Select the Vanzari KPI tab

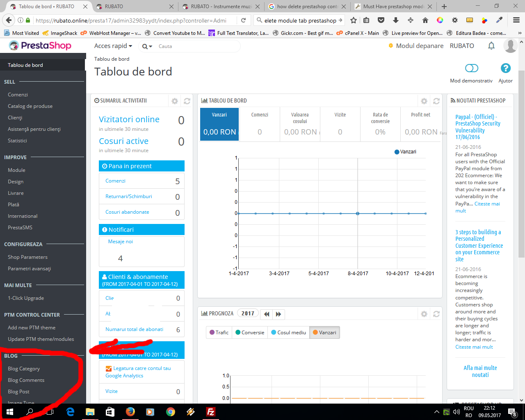point(219,124)
